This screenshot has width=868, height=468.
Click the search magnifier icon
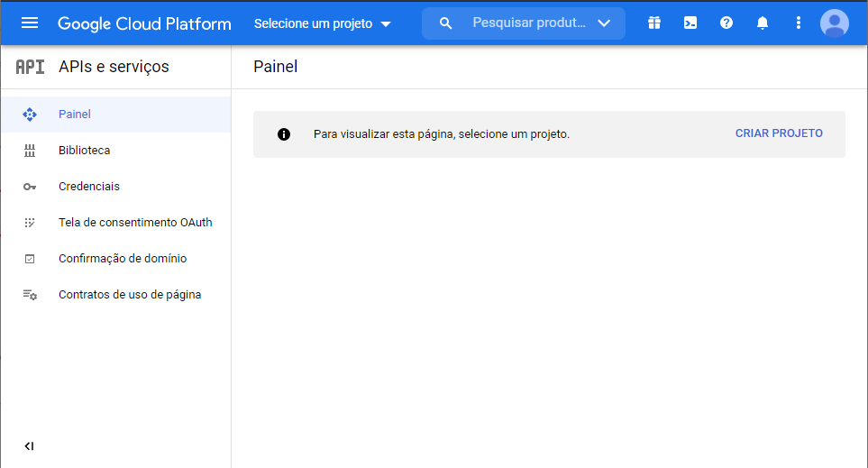pyautogui.click(x=445, y=23)
